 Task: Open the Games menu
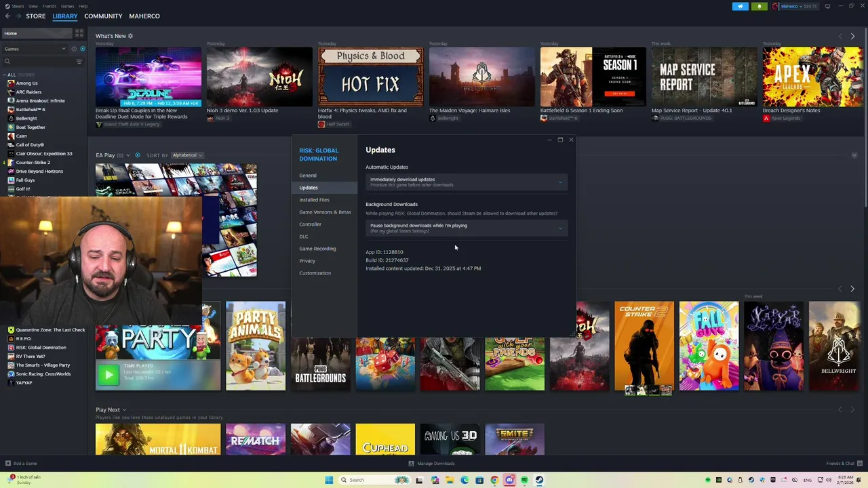pyautogui.click(x=67, y=6)
